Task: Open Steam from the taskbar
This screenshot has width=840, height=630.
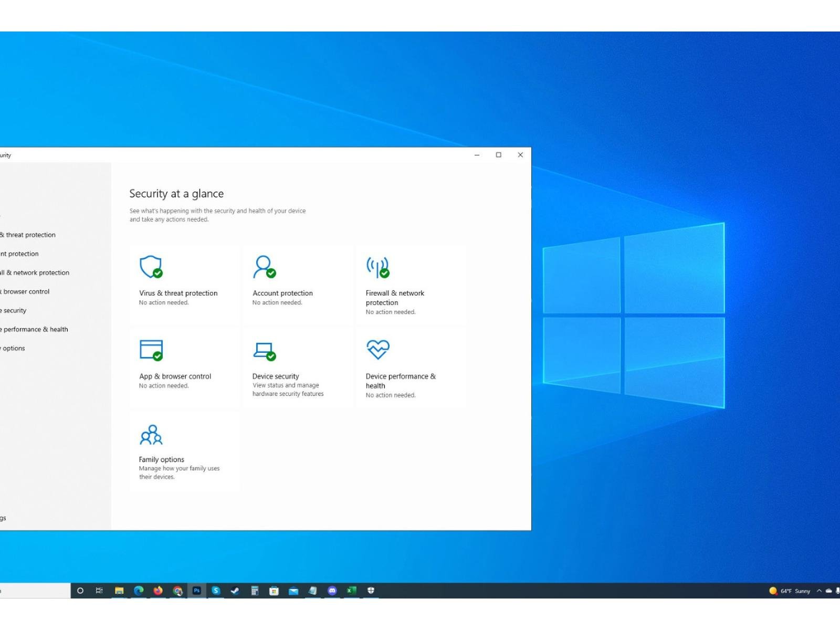Action: click(x=235, y=591)
